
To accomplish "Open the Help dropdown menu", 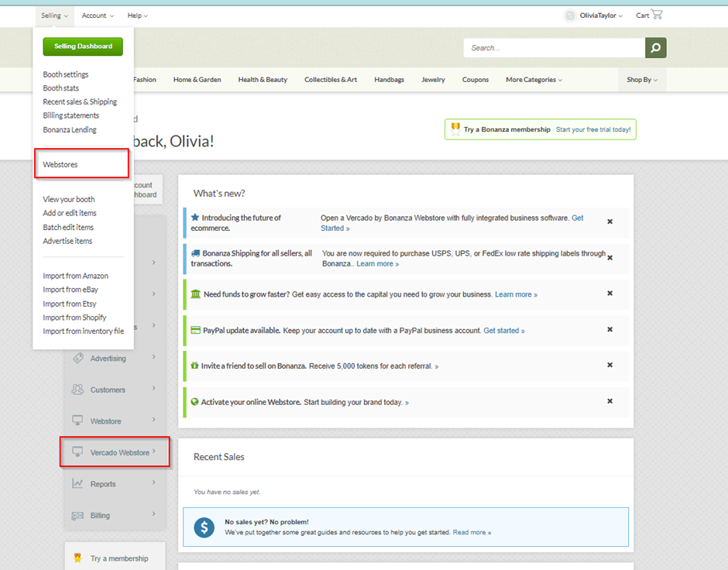I will pyautogui.click(x=137, y=15).
